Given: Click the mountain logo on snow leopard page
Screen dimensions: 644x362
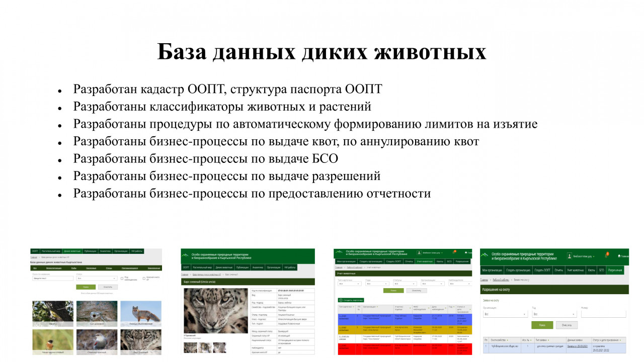Looking at the screenshot, I should point(186,256).
